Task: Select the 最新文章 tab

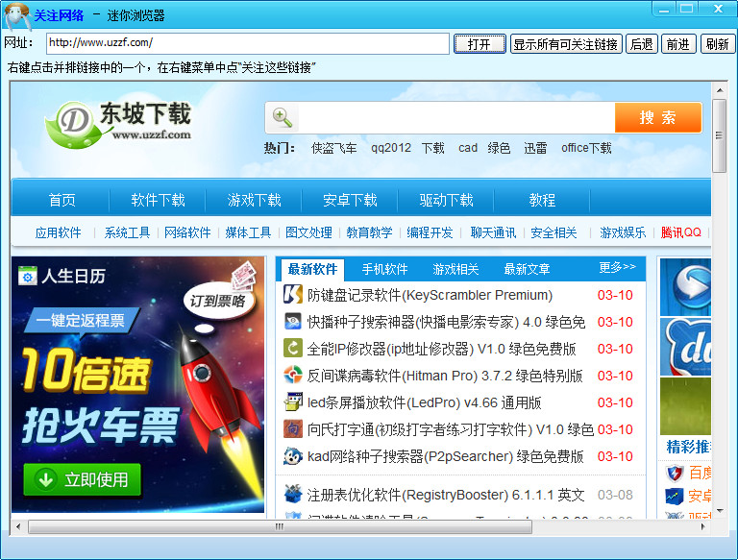Action: pos(527,269)
